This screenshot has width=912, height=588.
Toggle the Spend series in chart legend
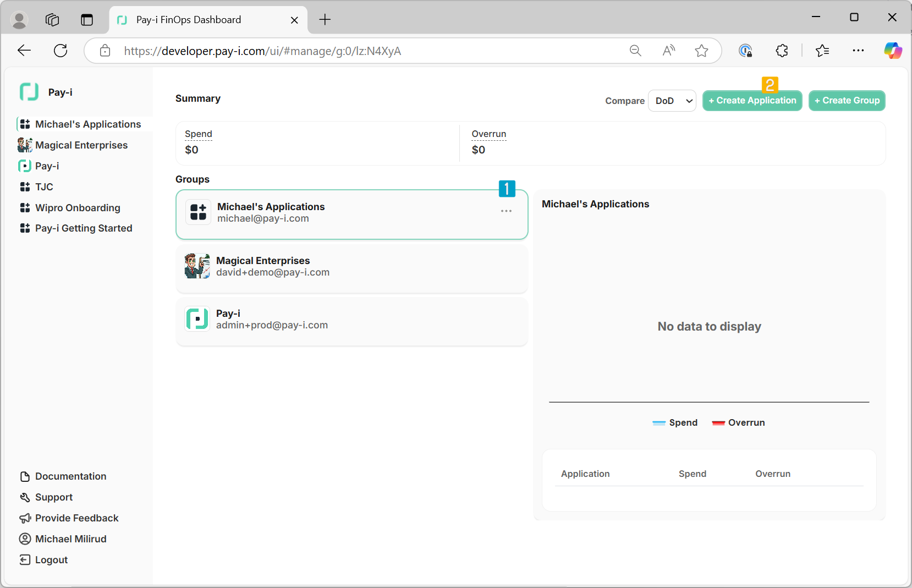point(675,422)
